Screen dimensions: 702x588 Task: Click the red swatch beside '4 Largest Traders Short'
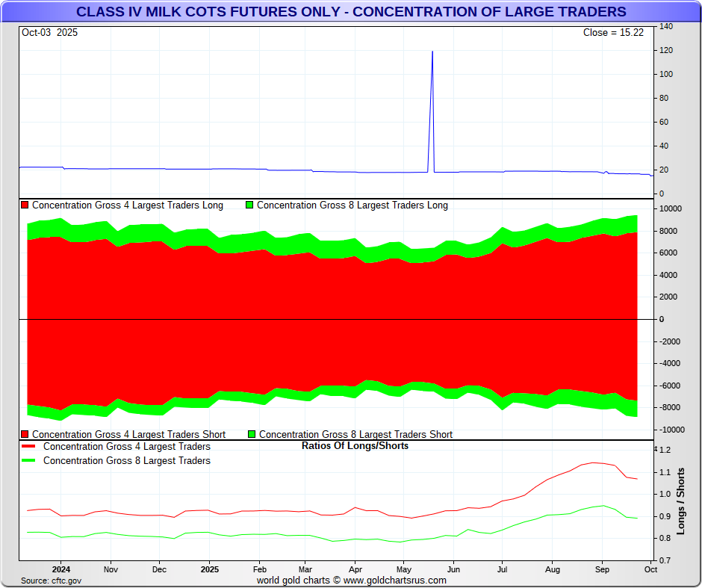[x=25, y=434]
